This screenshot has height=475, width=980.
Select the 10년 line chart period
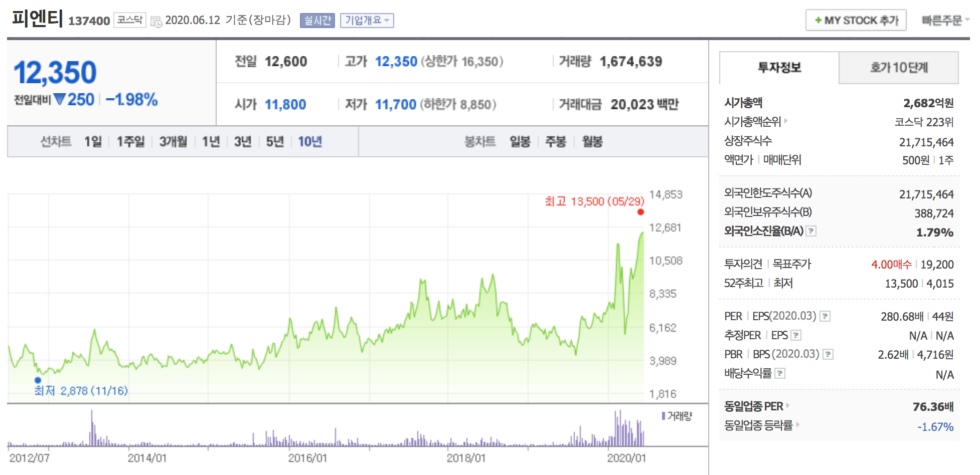coord(310,142)
